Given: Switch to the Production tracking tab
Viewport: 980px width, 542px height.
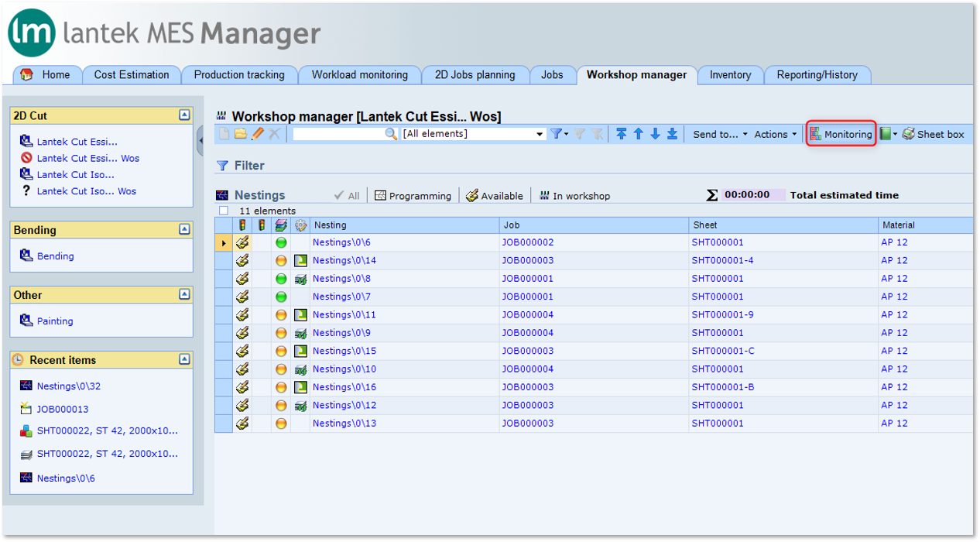Looking at the screenshot, I should 239,75.
